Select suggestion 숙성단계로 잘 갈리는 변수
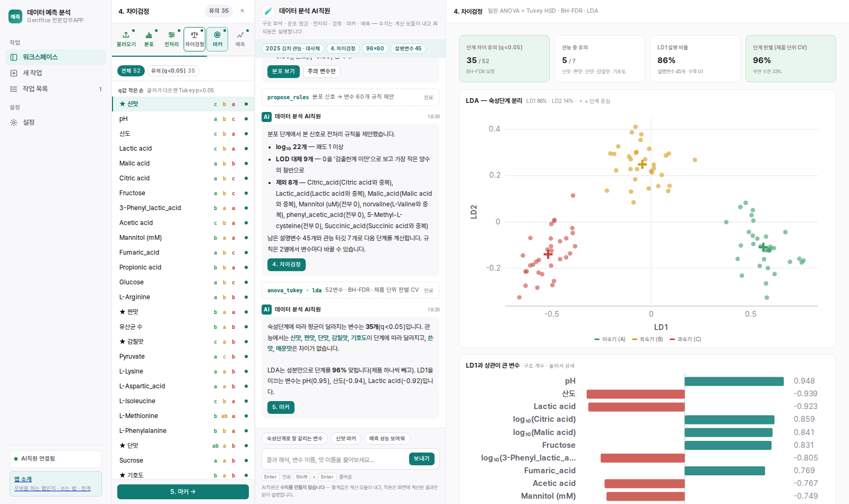 (294, 439)
